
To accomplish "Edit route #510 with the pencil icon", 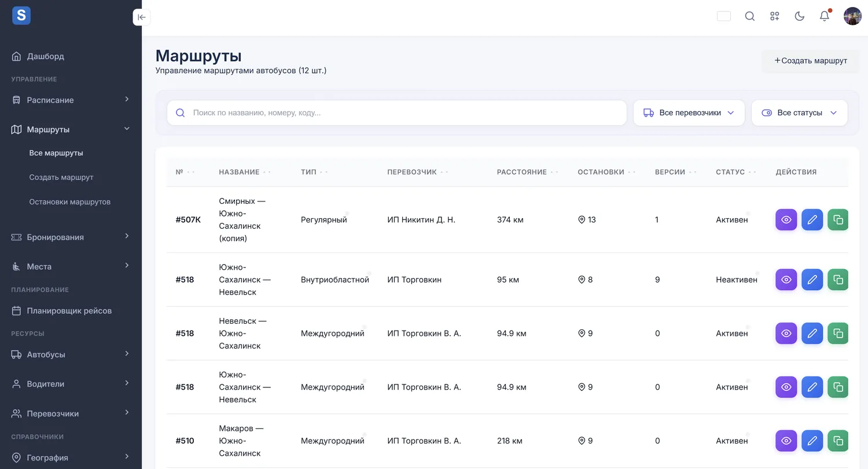I will coord(812,441).
